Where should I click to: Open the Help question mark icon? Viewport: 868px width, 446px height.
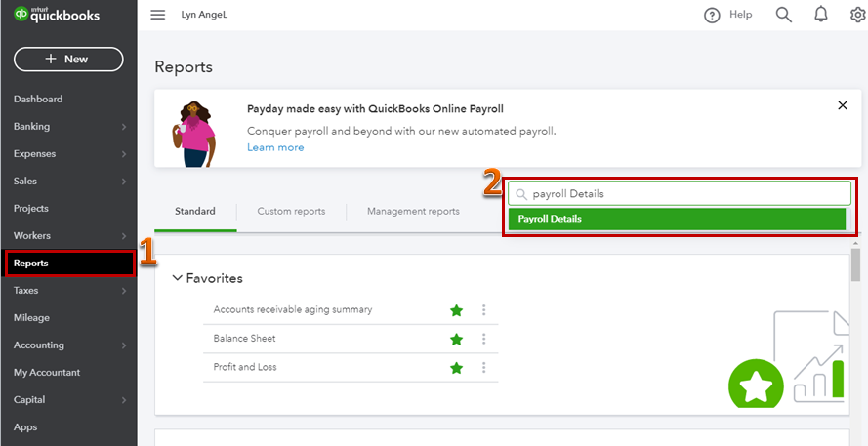(712, 16)
